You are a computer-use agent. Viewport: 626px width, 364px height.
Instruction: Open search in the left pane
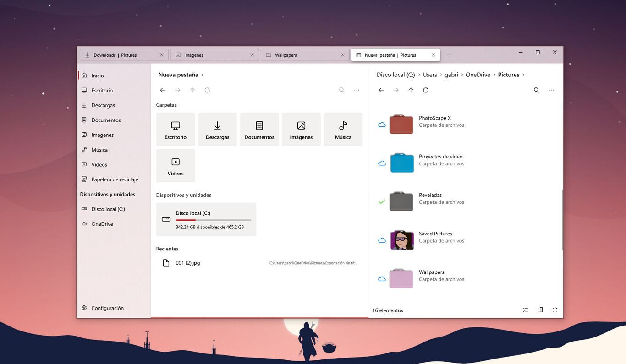tap(341, 90)
